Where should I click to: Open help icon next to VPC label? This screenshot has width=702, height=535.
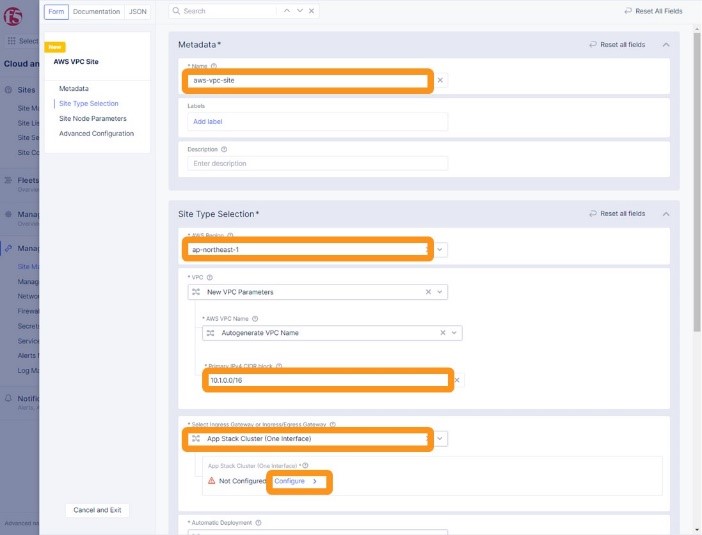(210, 277)
